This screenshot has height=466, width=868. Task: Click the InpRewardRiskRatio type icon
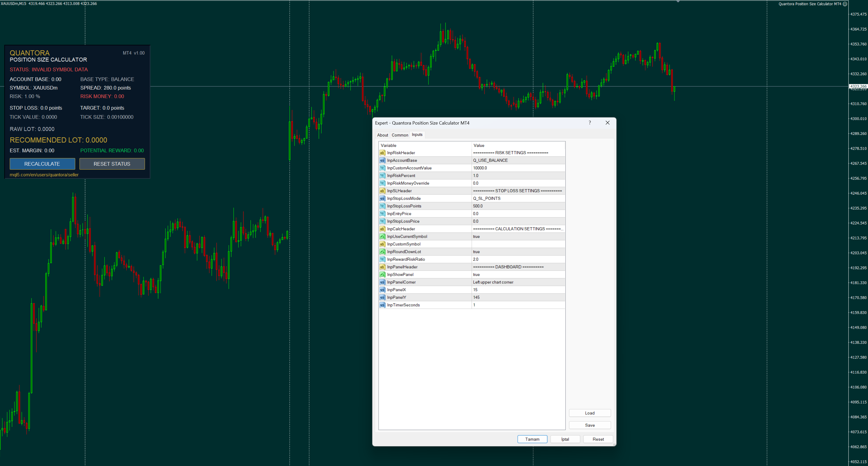click(x=382, y=259)
